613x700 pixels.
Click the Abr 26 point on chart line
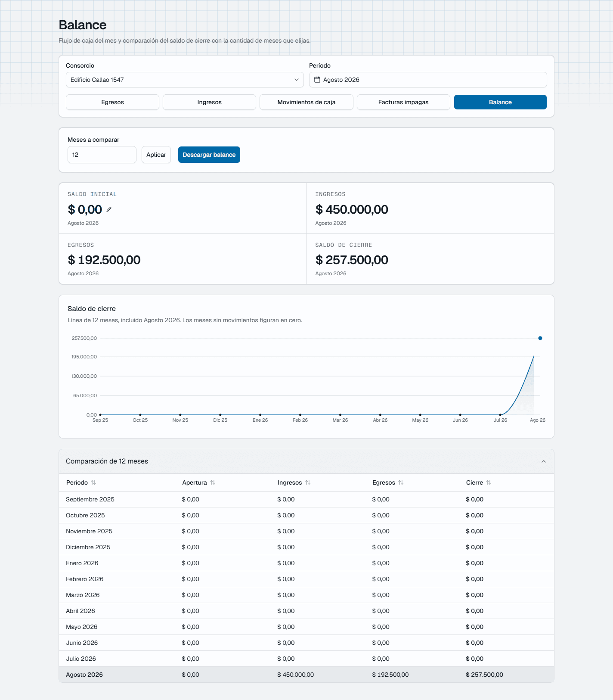381,415
